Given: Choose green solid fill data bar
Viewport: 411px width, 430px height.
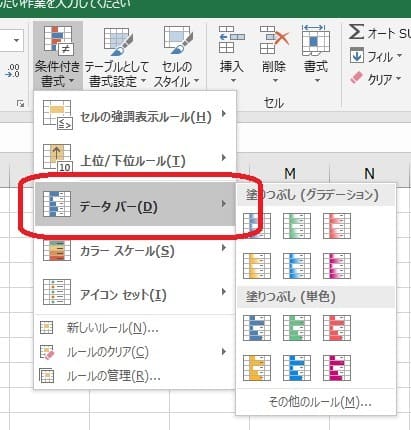Looking at the screenshot, I should (x=297, y=328).
